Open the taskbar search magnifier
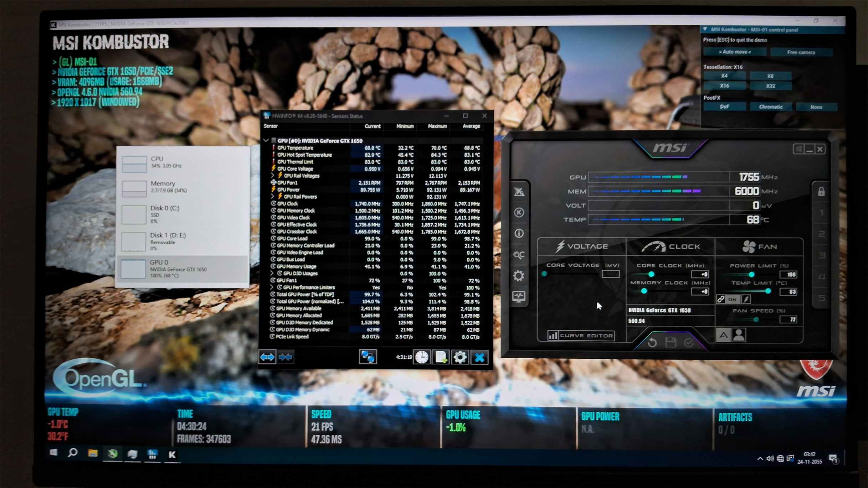The width and height of the screenshot is (868, 488). point(73,453)
